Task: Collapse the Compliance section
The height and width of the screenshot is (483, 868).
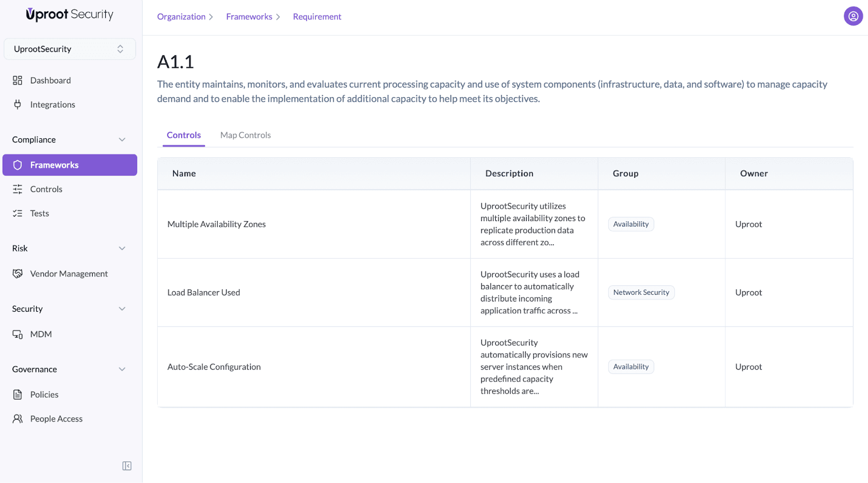Action: coord(122,140)
